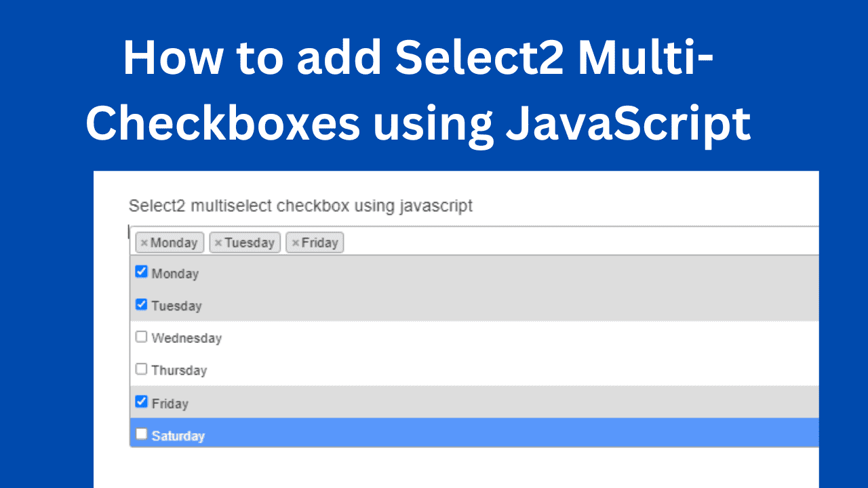This screenshot has width=868, height=488.
Task: Click the Tuesday selected tag chip
Action: coord(245,243)
